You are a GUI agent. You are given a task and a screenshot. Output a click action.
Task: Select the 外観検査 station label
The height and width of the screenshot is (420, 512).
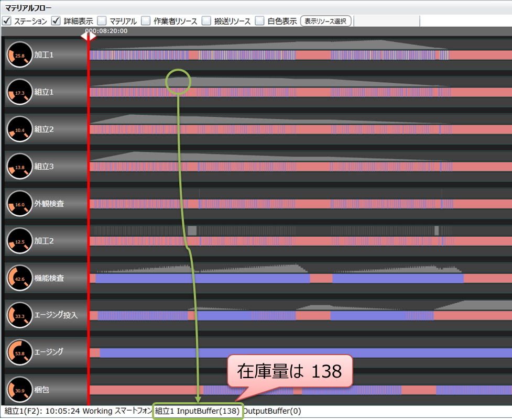click(49, 203)
